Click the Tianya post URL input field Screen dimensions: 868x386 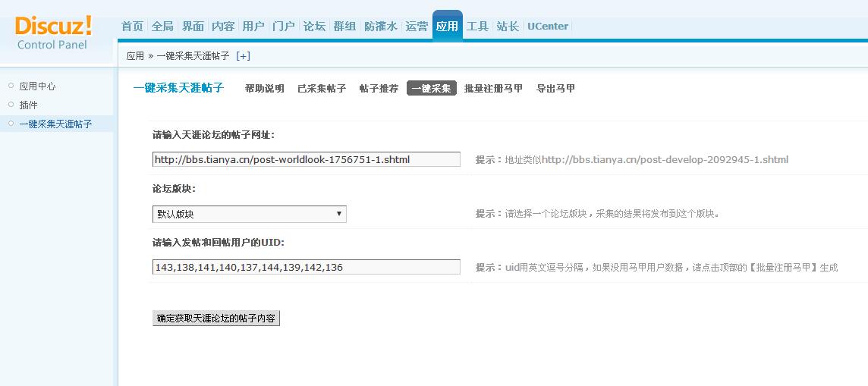point(306,159)
